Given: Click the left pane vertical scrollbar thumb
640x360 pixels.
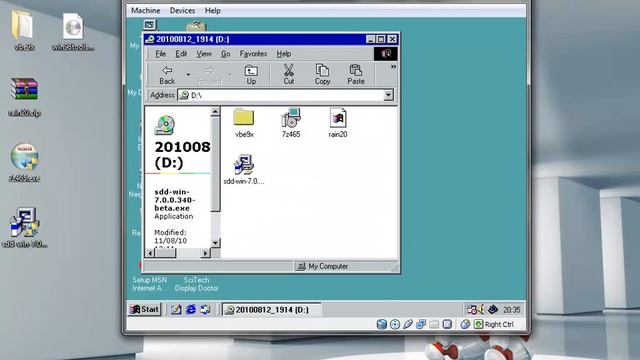Looking at the screenshot, I should pos(215,164).
